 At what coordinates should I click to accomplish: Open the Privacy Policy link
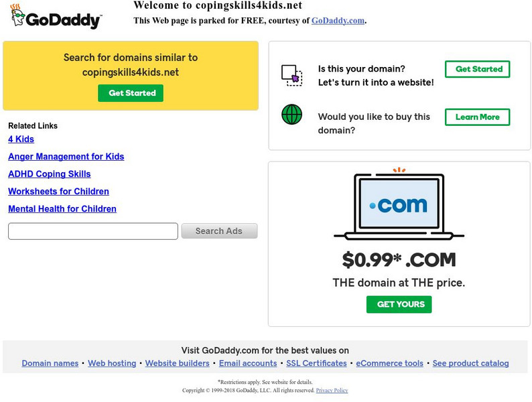[332, 390]
